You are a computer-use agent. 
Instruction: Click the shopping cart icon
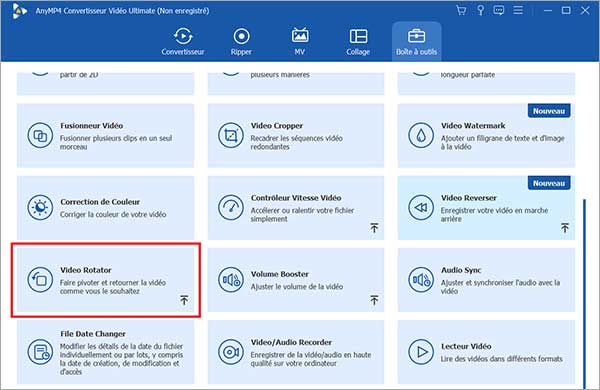pyautogui.click(x=461, y=10)
